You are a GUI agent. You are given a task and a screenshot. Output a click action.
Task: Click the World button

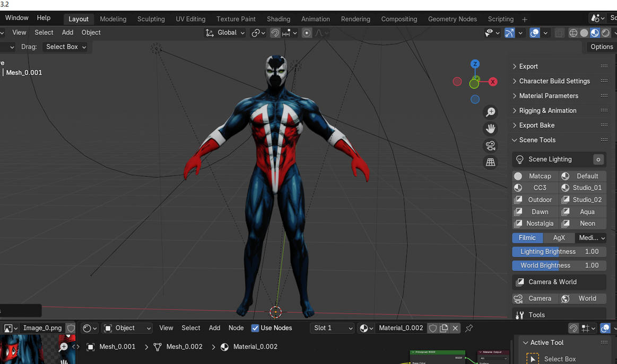[583, 299]
